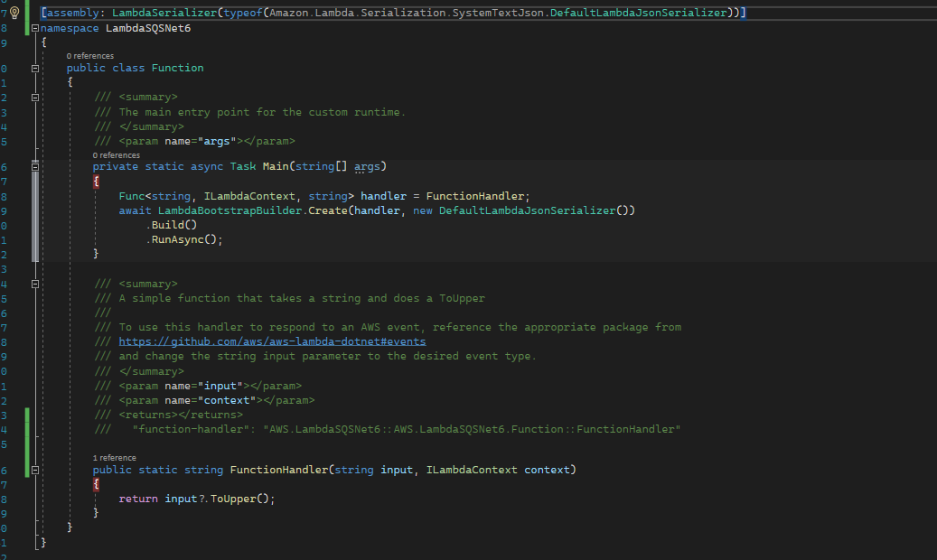The height and width of the screenshot is (560, 937).
Task: Click the highlighted opening brace of FunctionHandler
Action: [x=96, y=484]
